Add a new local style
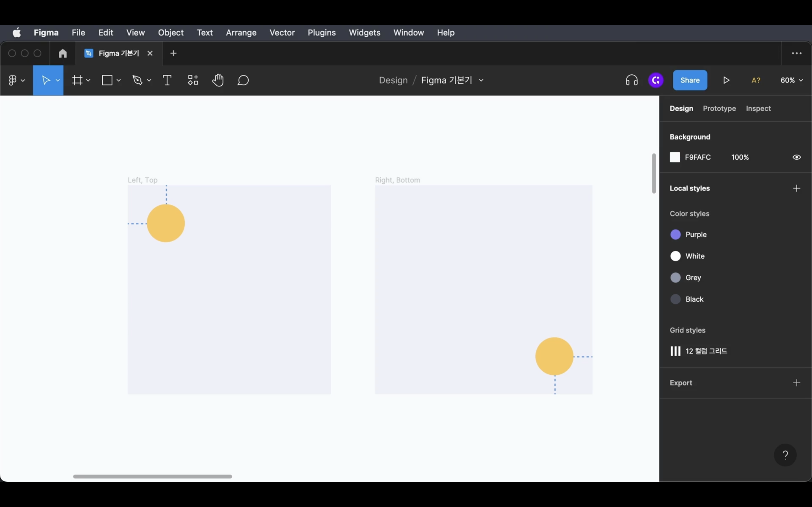812x507 pixels. 796,188
